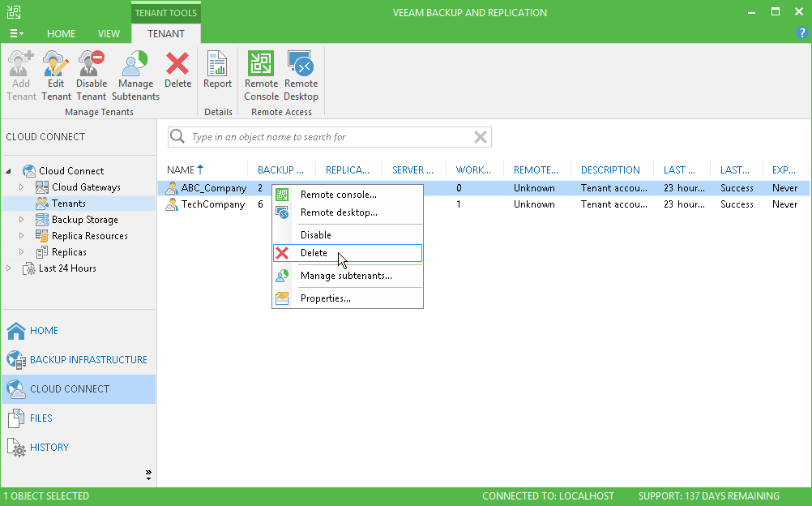Click the Disable Tenant ribbon button

click(x=91, y=75)
